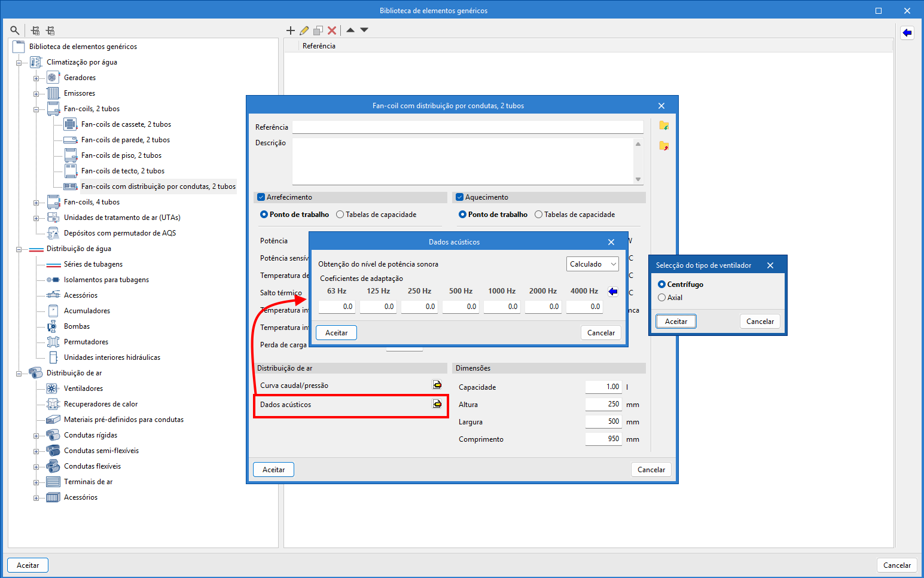Click the blue arrow icon at top right
The width and height of the screenshot is (924, 578).
[x=907, y=33]
